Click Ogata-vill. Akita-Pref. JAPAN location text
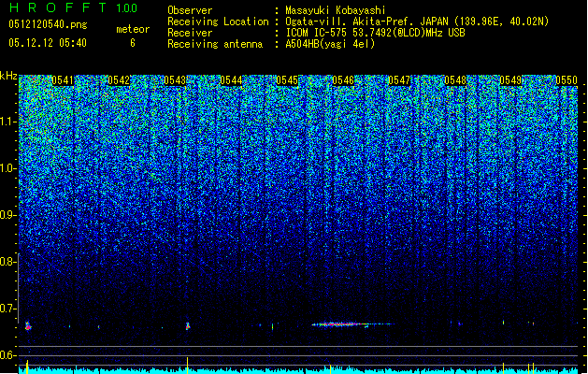 point(417,22)
